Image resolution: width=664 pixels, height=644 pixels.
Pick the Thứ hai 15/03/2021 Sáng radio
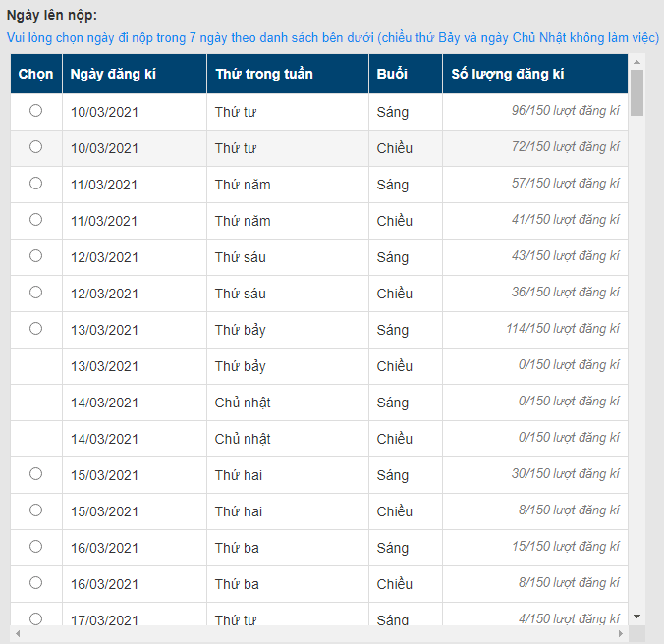(x=36, y=474)
